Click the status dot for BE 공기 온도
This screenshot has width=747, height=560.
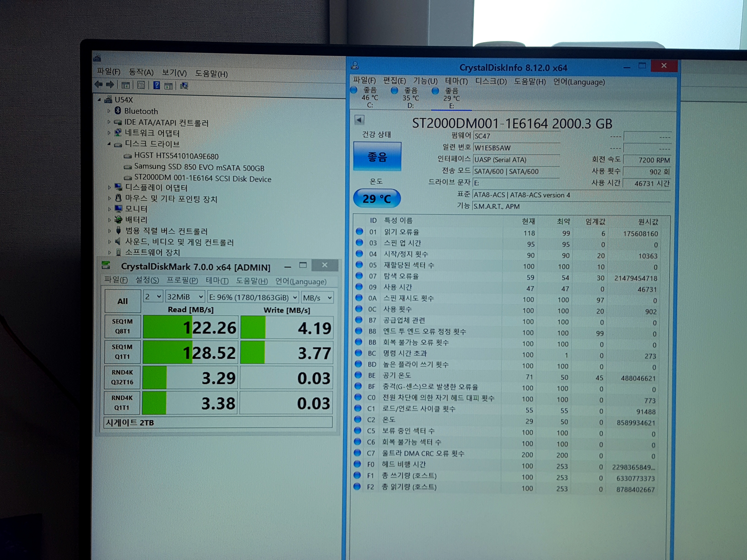point(358,375)
